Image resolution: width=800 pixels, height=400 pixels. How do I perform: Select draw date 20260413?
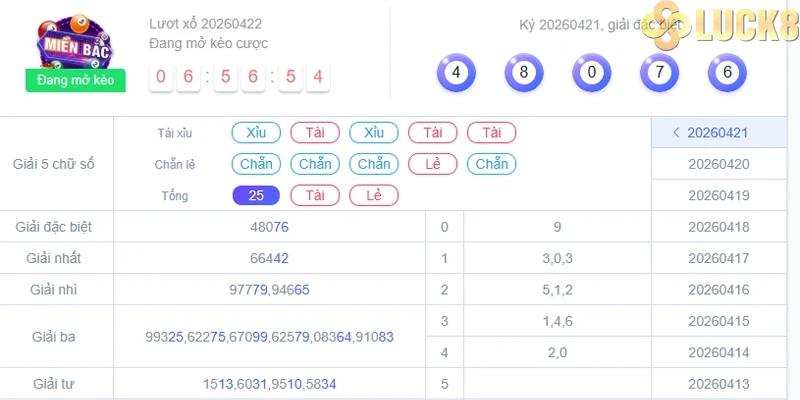point(719,384)
